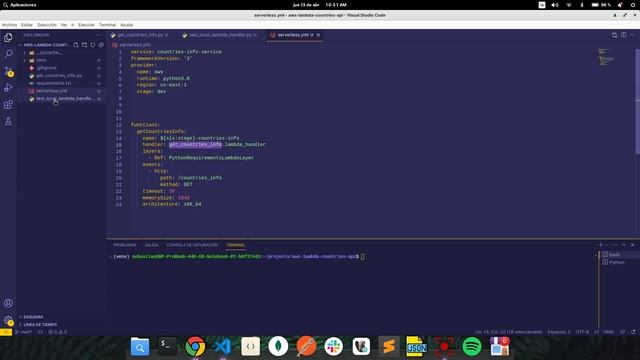
Task: Close the terminal panel
Action: tap(633, 245)
